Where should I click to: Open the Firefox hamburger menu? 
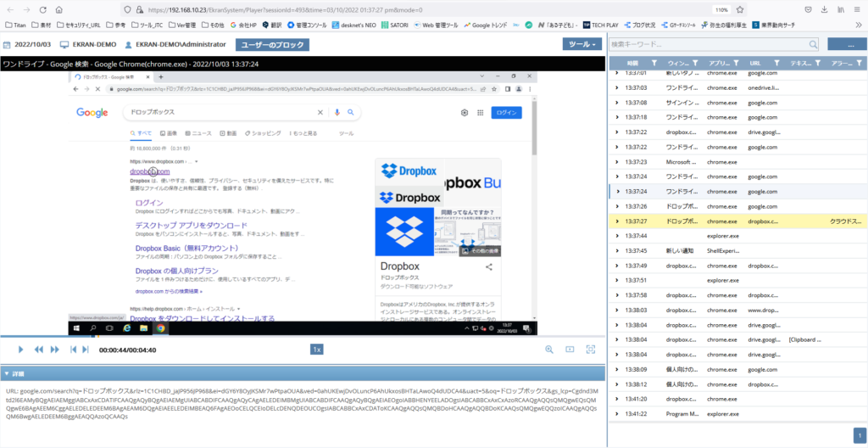857,10
